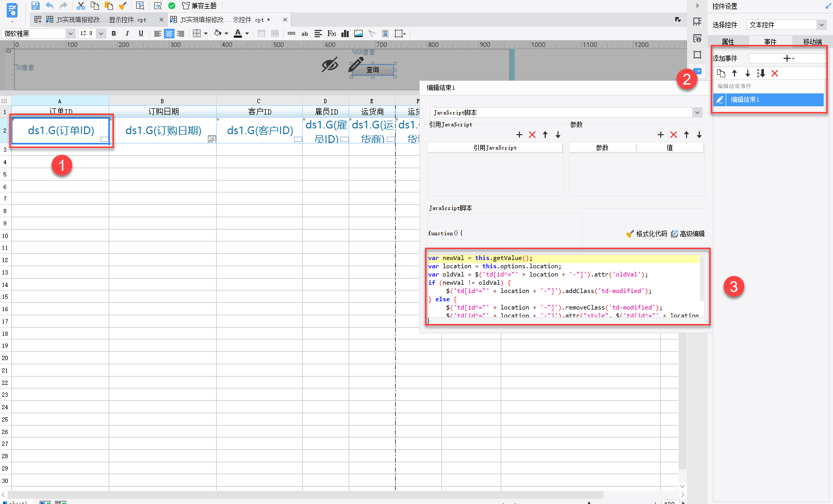Screen dimensions: 833x504
Task: Align cell text to the right
Action: (181, 34)
